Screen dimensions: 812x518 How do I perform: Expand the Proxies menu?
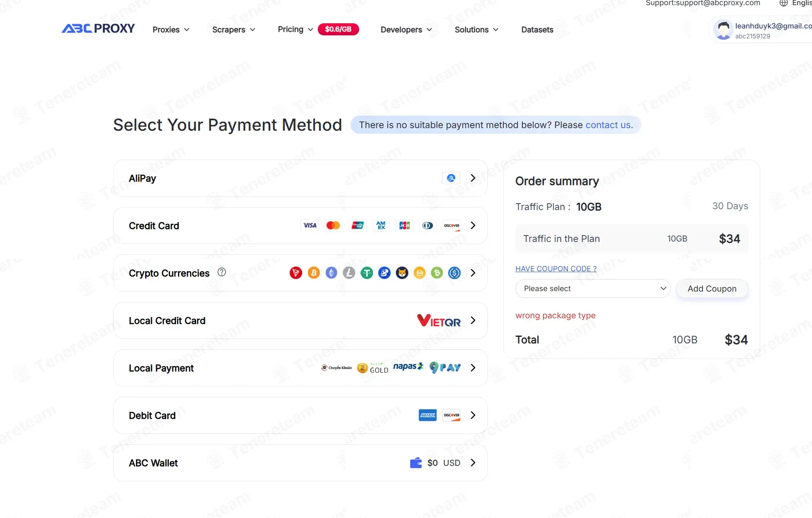(171, 30)
